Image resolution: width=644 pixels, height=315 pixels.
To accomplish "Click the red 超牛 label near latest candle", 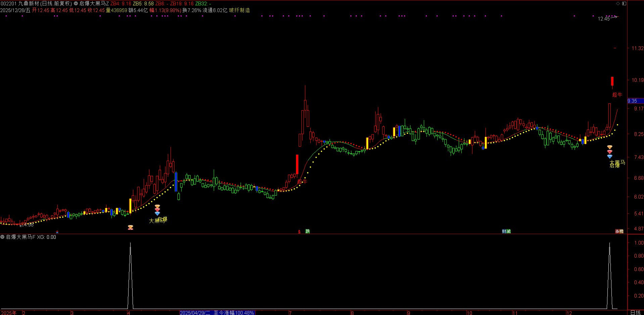I will [617, 95].
